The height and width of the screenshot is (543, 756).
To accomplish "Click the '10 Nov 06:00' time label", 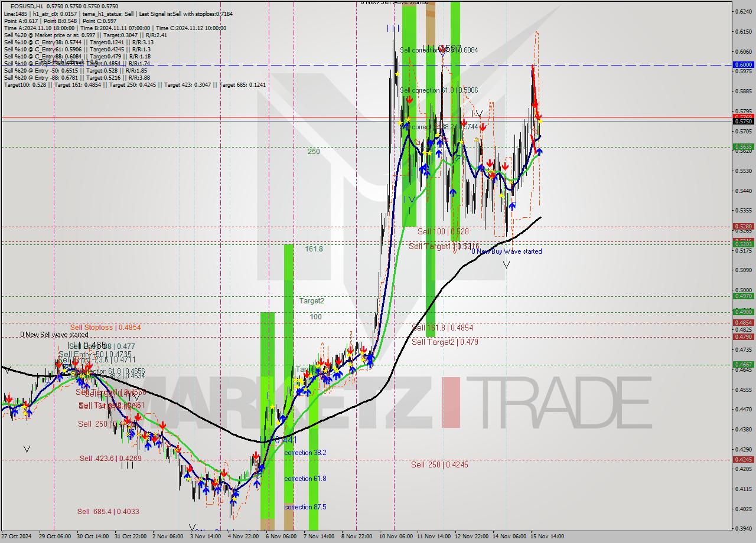I will tap(395, 537).
